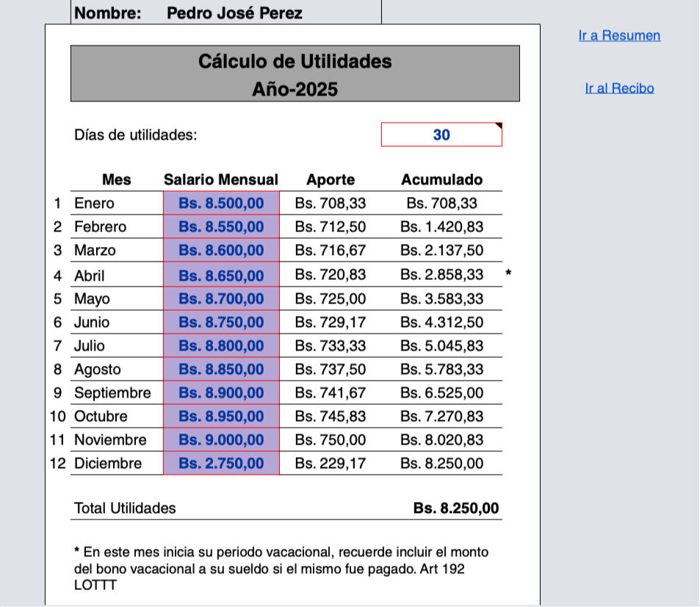Select Febrero salary cell Bs. 8.550,00

pyautogui.click(x=221, y=227)
